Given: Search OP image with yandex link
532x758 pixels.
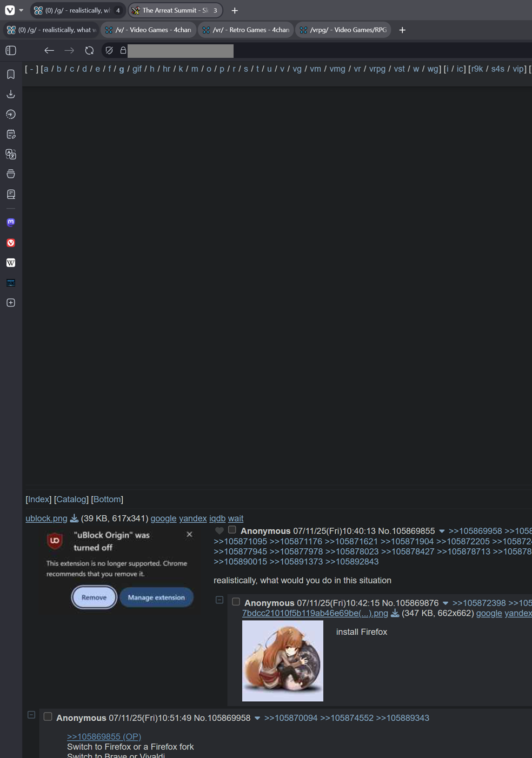Looking at the screenshot, I should coord(193,518).
